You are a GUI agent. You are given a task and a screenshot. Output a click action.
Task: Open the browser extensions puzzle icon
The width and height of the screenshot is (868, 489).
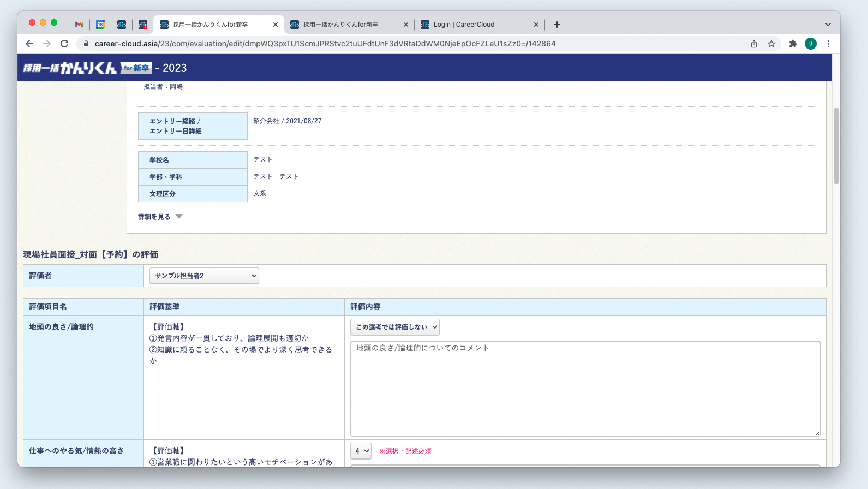(793, 44)
